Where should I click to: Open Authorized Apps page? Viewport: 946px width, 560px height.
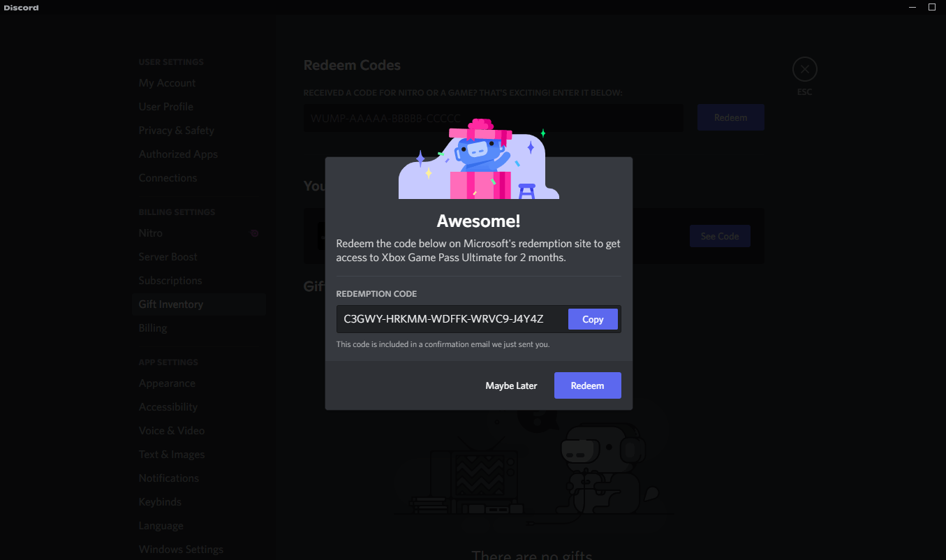pos(198,154)
